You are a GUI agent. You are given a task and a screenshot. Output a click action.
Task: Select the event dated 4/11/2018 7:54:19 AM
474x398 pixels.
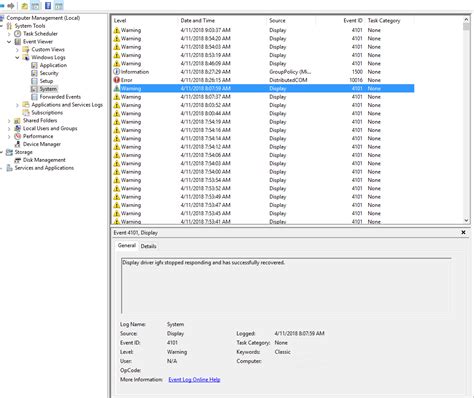pyautogui.click(x=263, y=122)
